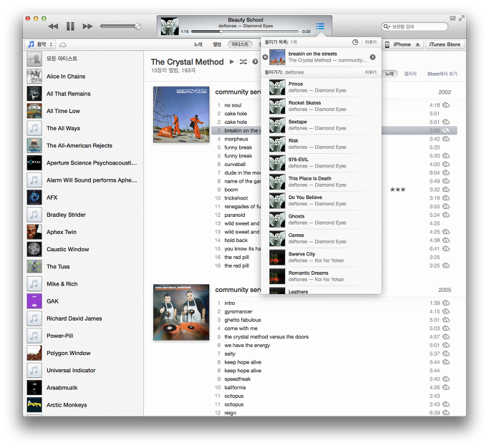The height and width of the screenshot is (448, 489).
Task: Download 'gyromancer' via cloud icon
Action: tap(446, 311)
